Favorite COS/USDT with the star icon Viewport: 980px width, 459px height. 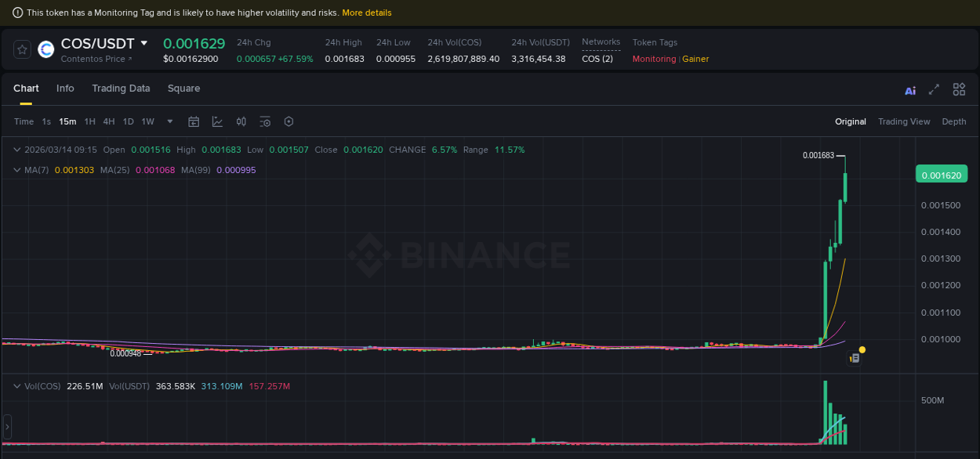(x=22, y=49)
